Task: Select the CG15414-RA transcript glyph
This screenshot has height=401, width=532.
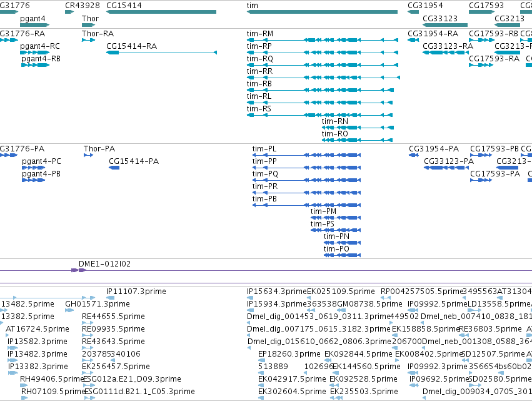Action: point(161,53)
